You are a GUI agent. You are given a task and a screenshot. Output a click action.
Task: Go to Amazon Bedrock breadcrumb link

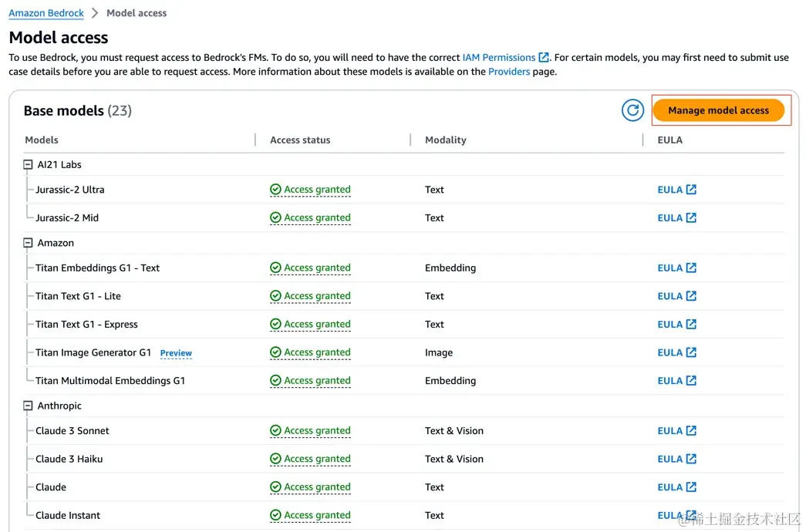point(46,13)
